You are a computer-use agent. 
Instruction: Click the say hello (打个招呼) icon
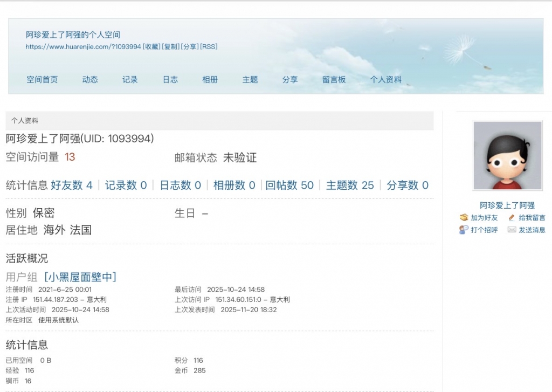pos(464,230)
